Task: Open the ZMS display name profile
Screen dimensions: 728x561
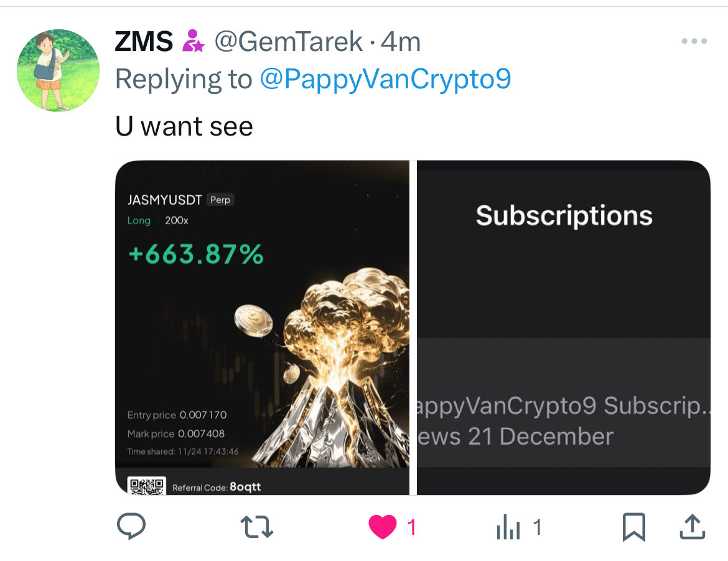Action: click(x=144, y=42)
